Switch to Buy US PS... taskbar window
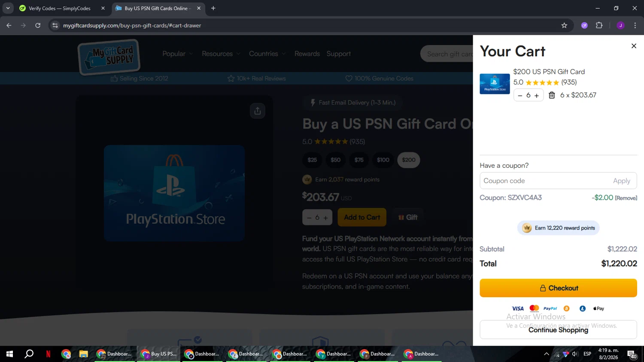This screenshot has height=362, width=644. tap(158, 354)
